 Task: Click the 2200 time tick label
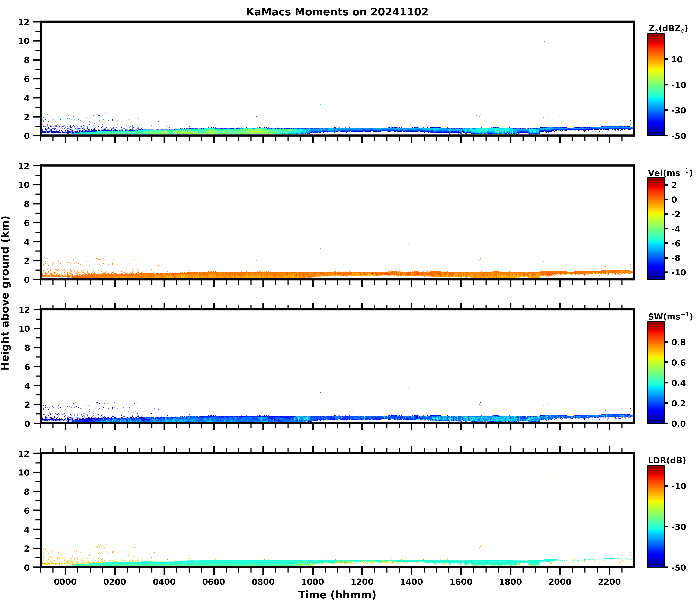click(x=609, y=582)
